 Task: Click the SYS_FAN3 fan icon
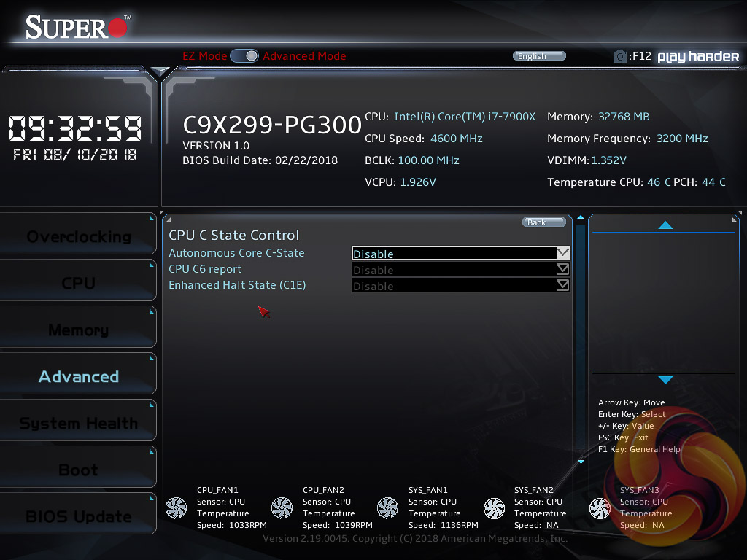click(x=600, y=508)
